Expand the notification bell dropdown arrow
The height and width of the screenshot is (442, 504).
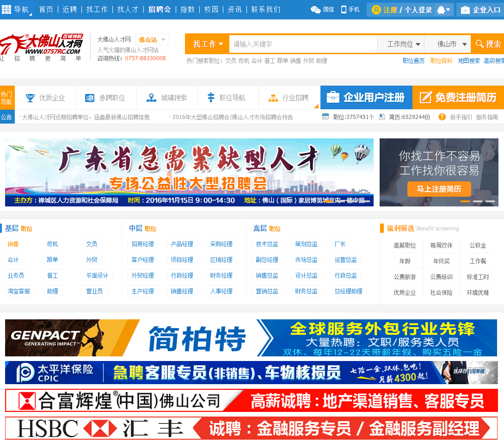449,10
